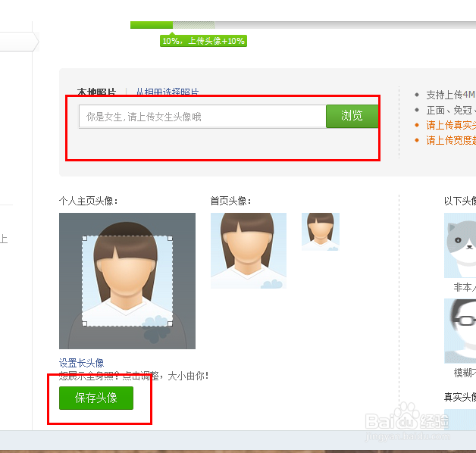Click the 首页头像 label text
Screen dimensions: 476x453
point(230,201)
